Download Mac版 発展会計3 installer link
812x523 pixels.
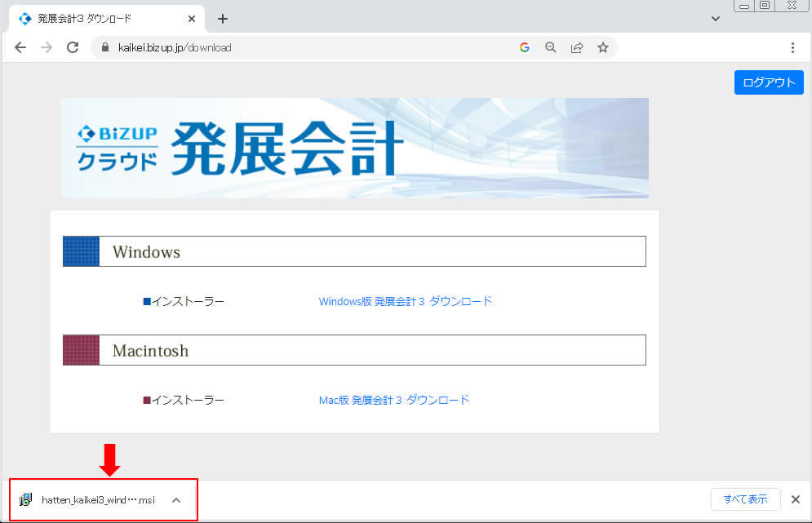point(394,401)
